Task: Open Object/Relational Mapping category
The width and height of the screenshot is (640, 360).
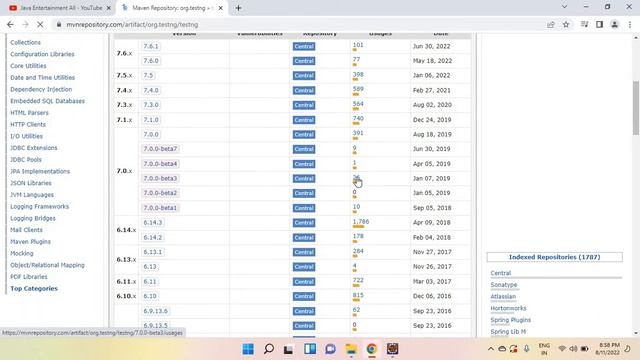Action: point(47,265)
